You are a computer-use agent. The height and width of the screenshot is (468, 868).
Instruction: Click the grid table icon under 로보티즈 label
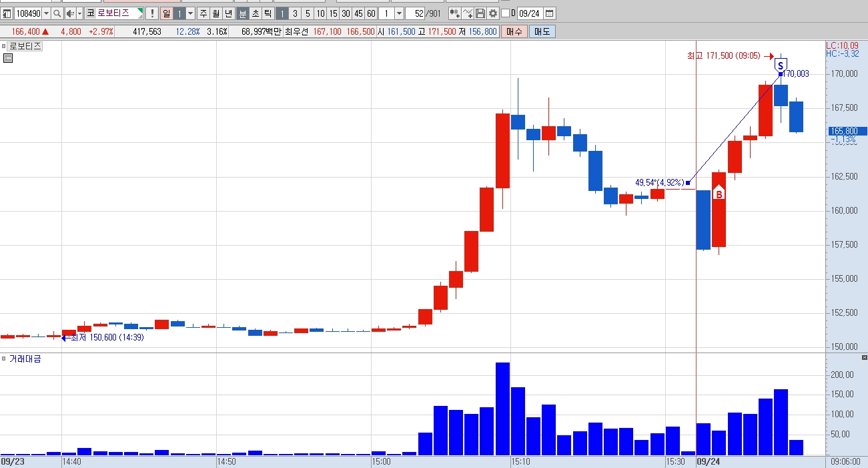coord(8,58)
